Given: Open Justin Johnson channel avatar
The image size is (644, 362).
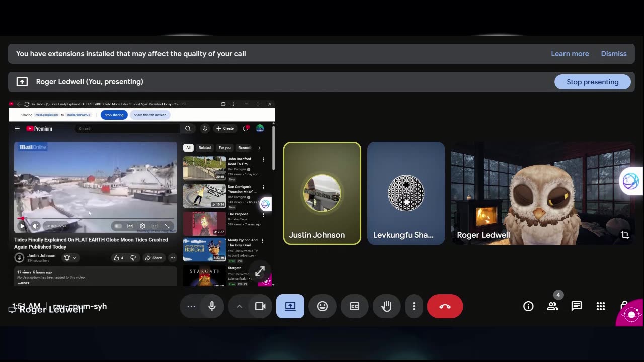Looking at the screenshot, I should pos(19,258).
